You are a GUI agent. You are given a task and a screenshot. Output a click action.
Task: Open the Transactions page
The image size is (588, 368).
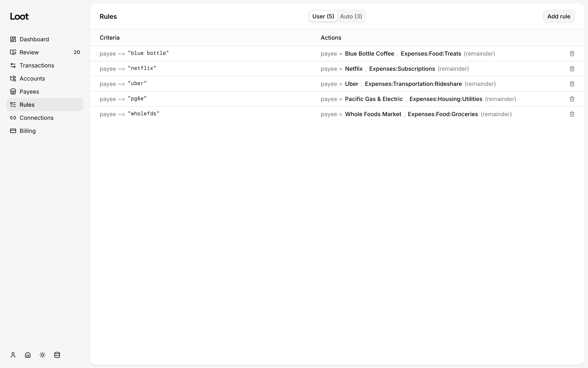[x=45, y=65]
